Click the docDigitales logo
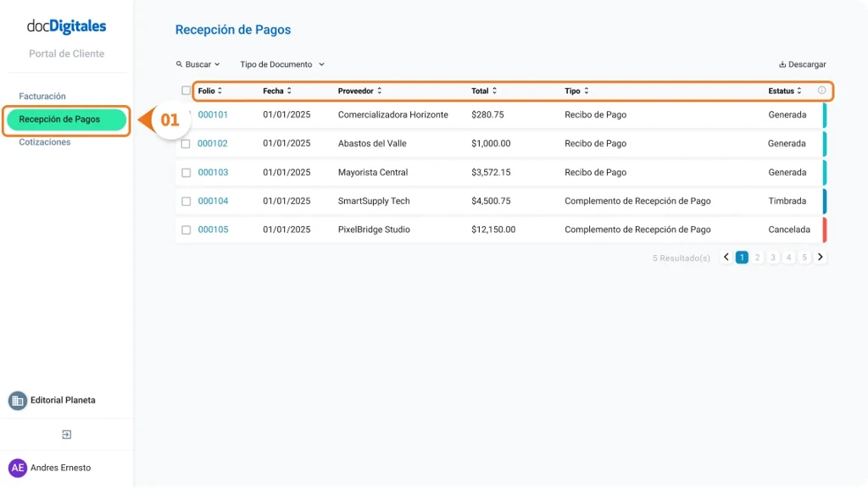This screenshot has height=488, width=868. pos(66,26)
